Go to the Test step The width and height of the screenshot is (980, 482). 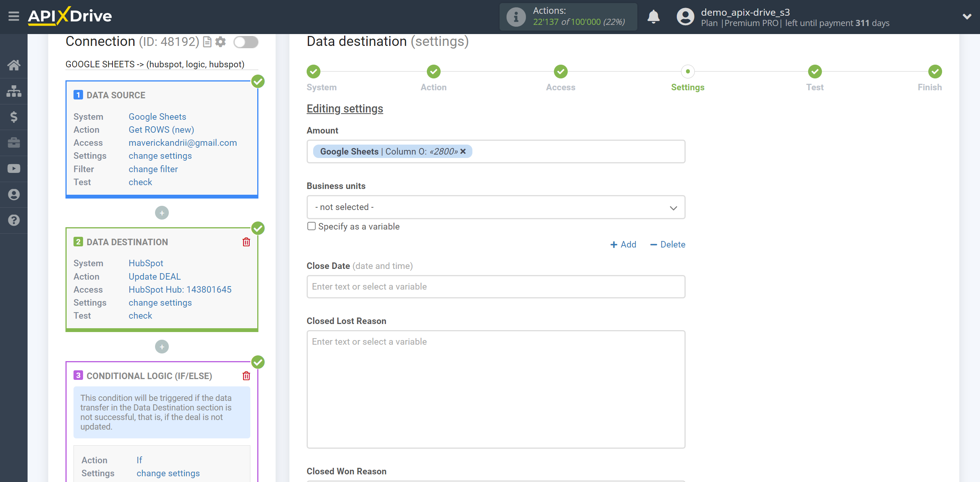click(x=815, y=72)
